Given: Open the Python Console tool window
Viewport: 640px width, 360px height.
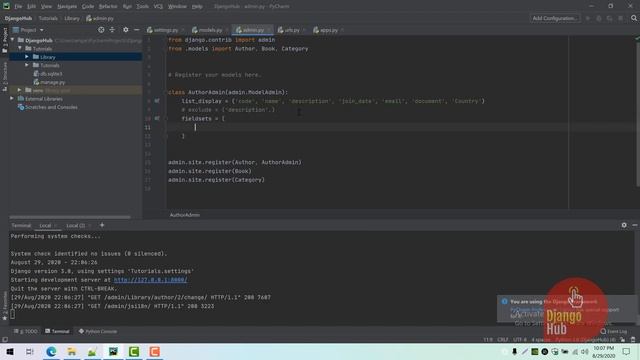Looking at the screenshot, I should pos(98,331).
